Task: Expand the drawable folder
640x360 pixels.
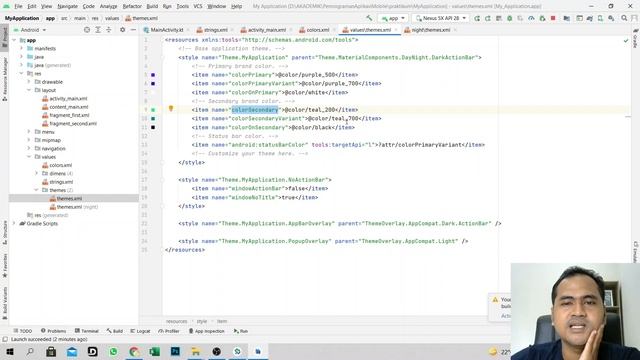Action: pyautogui.click(x=29, y=82)
